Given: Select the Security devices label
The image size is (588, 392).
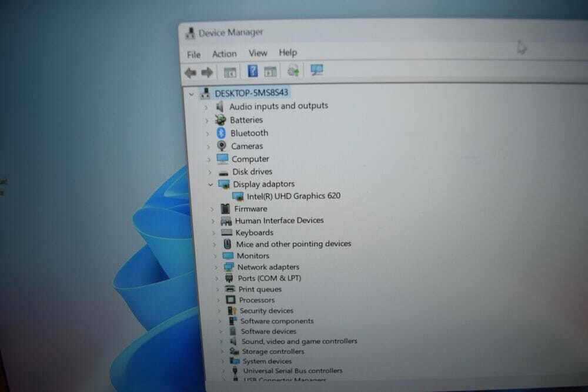Looking at the screenshot, I should pos(266,311).
